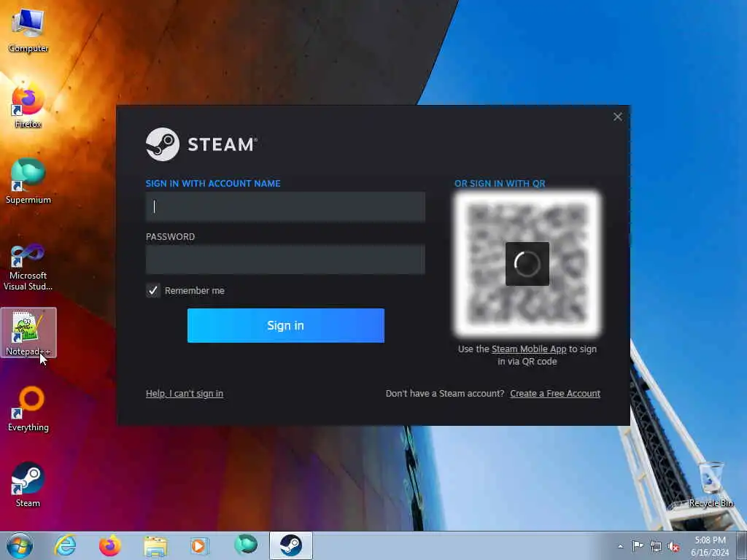Open the Windows Start menu orb
The image size is (747, 560).
pos(20,545)
